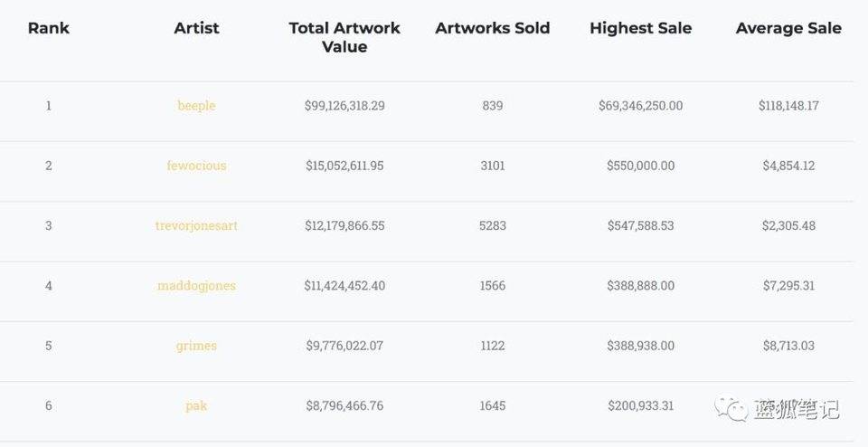Image resolution: width=868 pixels, height=447 pixels.
Task: Open the beeple artist link
Action: coord(196,106)
